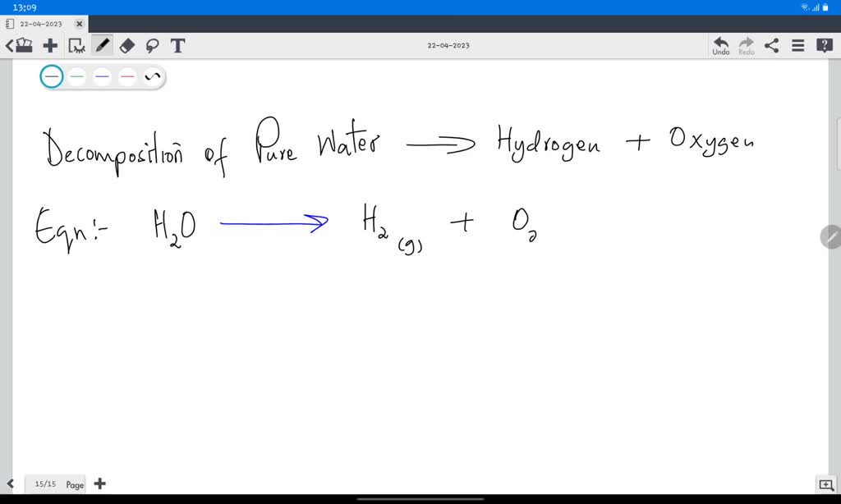Toggle the stroke style squiggle option
Image resolution: width=841 pixels, height=504 pixels.
(x=151, y=76)
